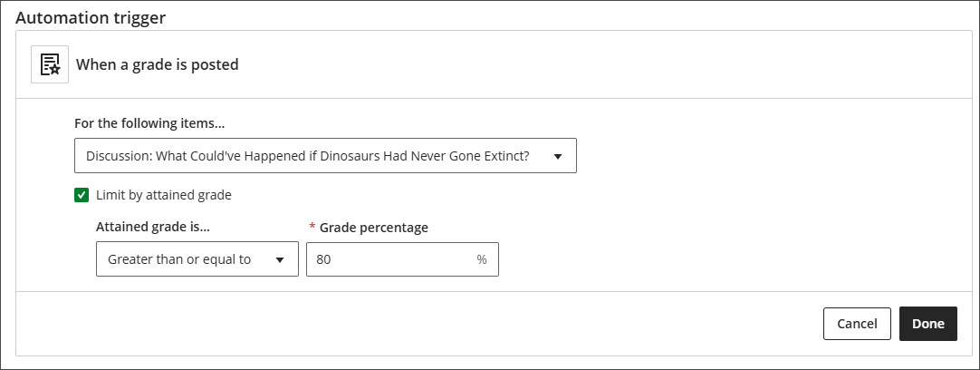Click the "Limit by attained grade" label text
980x370 pixels.
(x=163, y=194)
